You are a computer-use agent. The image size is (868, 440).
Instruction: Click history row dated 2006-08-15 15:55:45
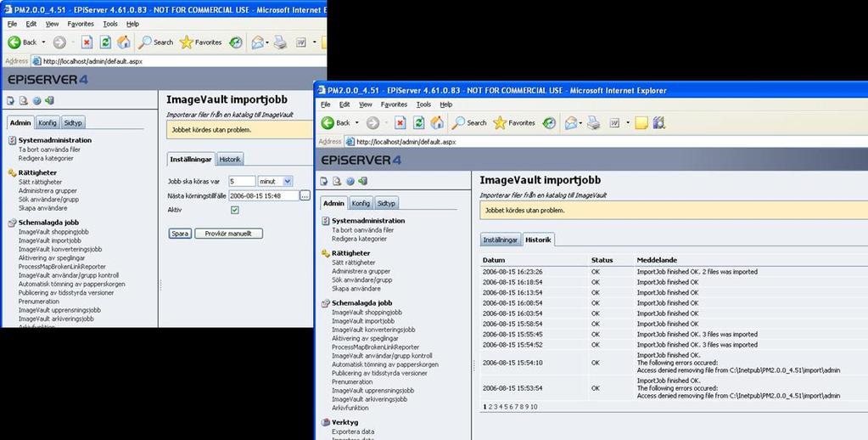tap(675, 334)
